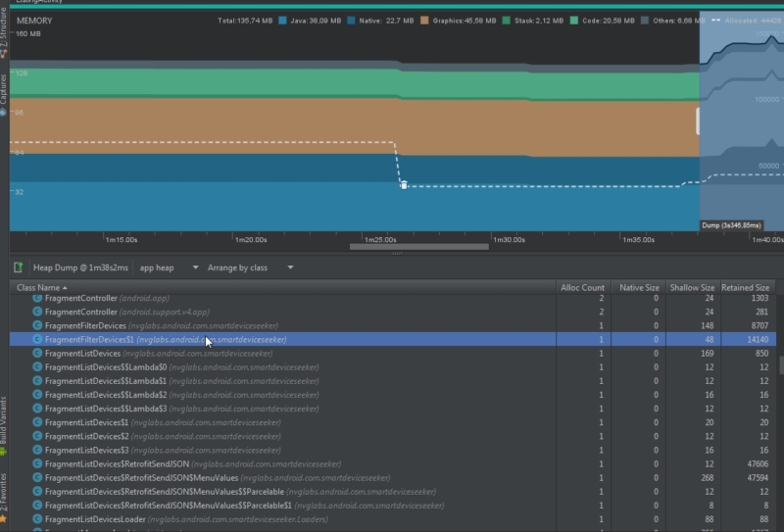
Task: Sort by the Class Name column header
Action: coord(282,287)
